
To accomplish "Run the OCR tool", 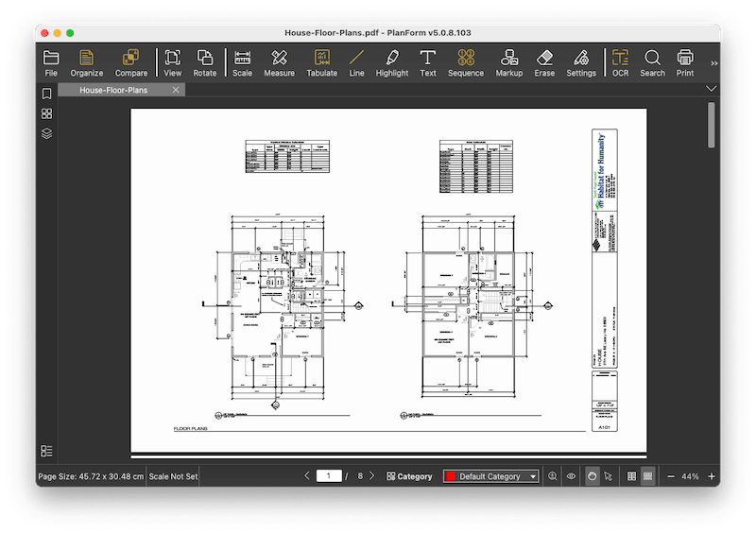I will pos(620,63).
